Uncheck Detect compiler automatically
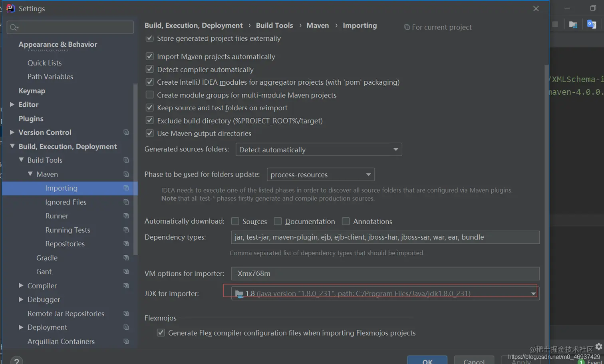The height and width of the screenshot is (364, 604). pyautogui.click(x=149, y=69)
